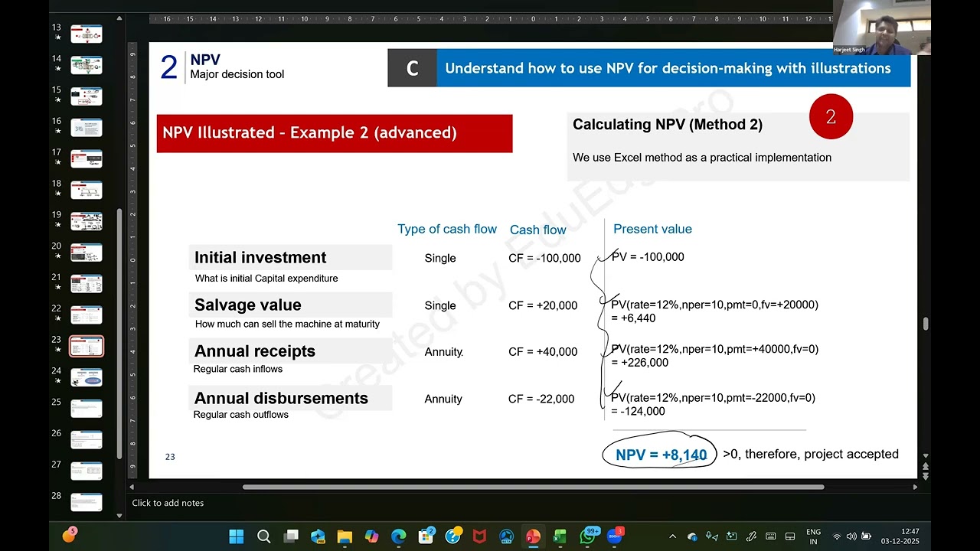Select slide 17 thumbnail
The image size is (980, 551).
pos(87,159)
